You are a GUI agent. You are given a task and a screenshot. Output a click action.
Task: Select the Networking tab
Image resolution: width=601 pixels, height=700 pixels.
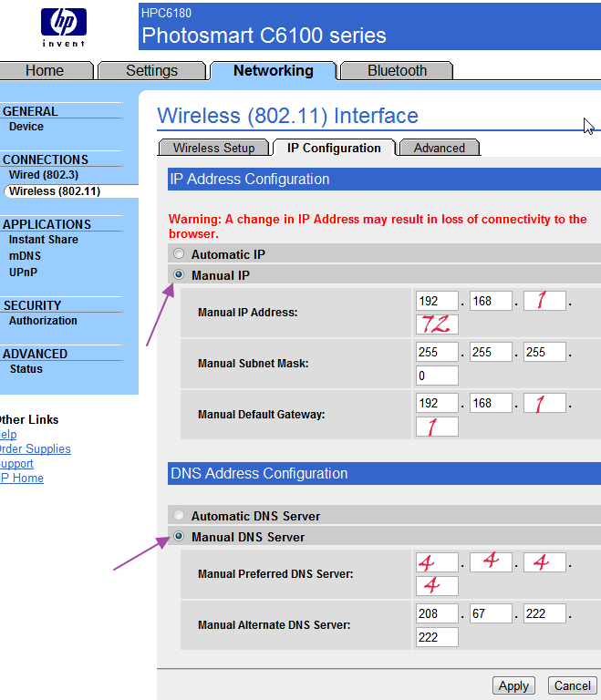[273, 70]
